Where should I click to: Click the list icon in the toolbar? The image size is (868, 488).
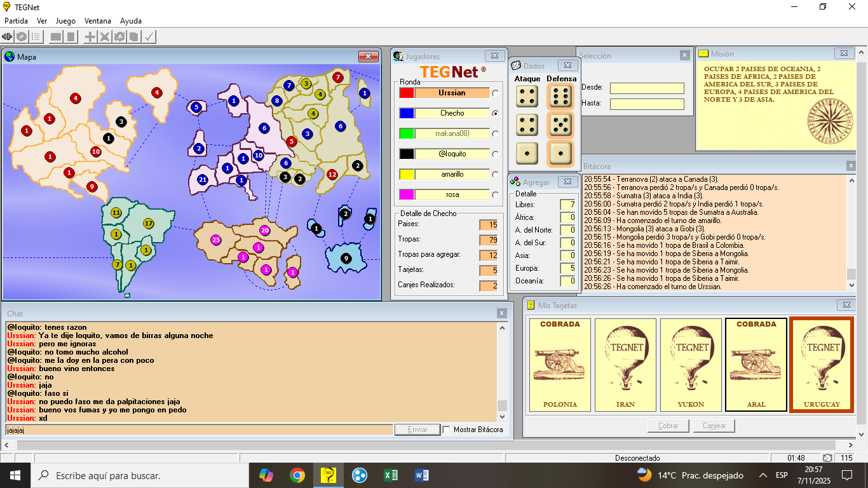[36, 37]
